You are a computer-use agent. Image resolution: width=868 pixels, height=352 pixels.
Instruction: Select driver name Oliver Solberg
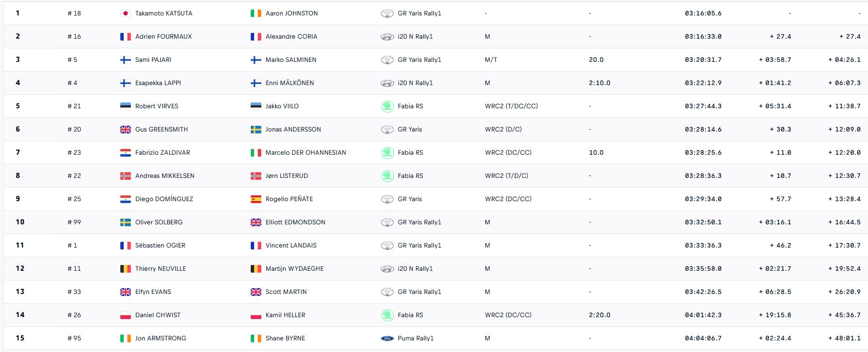pos(158,222)
